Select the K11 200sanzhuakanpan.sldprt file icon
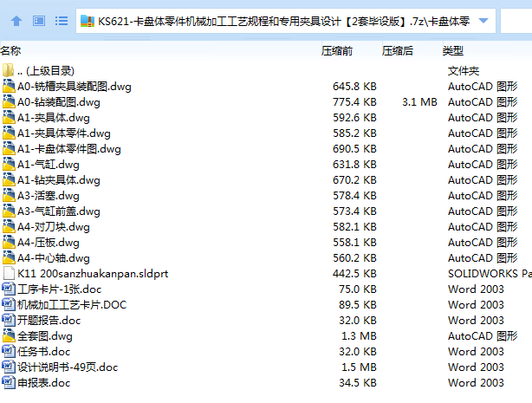Image resolution: width=532 pixels, height=403 pixels. click(x=9, y=273)
